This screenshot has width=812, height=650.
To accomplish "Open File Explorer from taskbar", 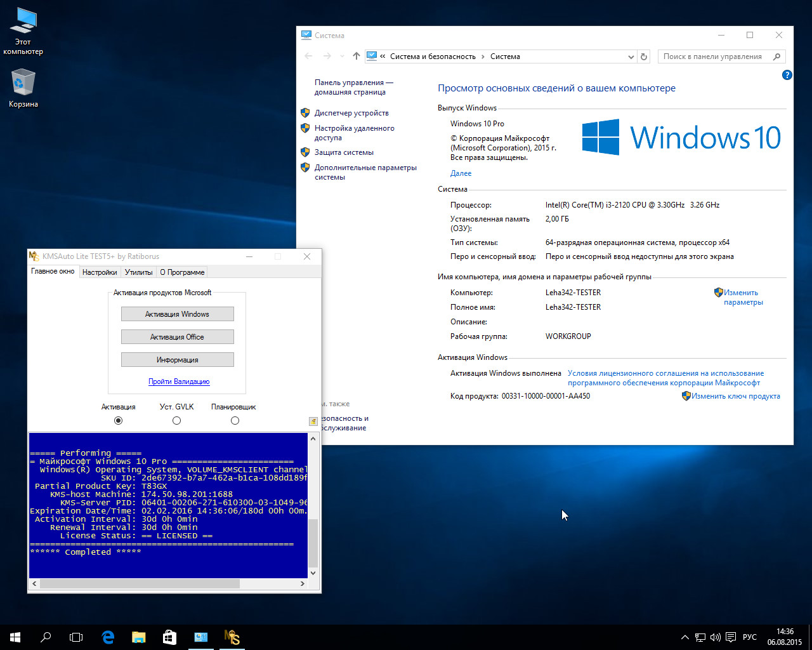I will pos(138,637).
